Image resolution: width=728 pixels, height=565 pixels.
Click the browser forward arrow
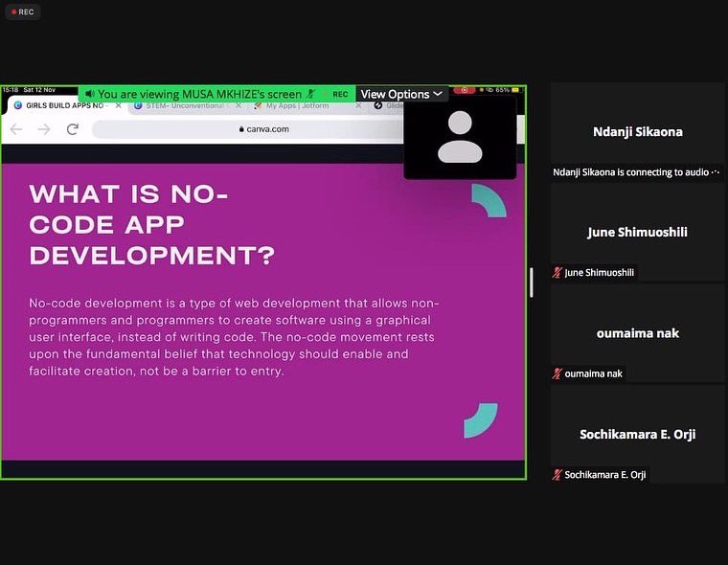(44, 129)
